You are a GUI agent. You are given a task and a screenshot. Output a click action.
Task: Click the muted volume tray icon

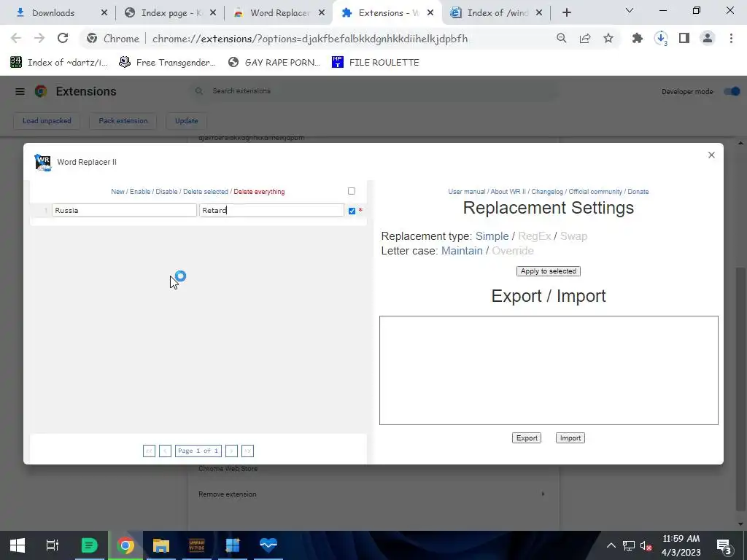click(646, 545)
